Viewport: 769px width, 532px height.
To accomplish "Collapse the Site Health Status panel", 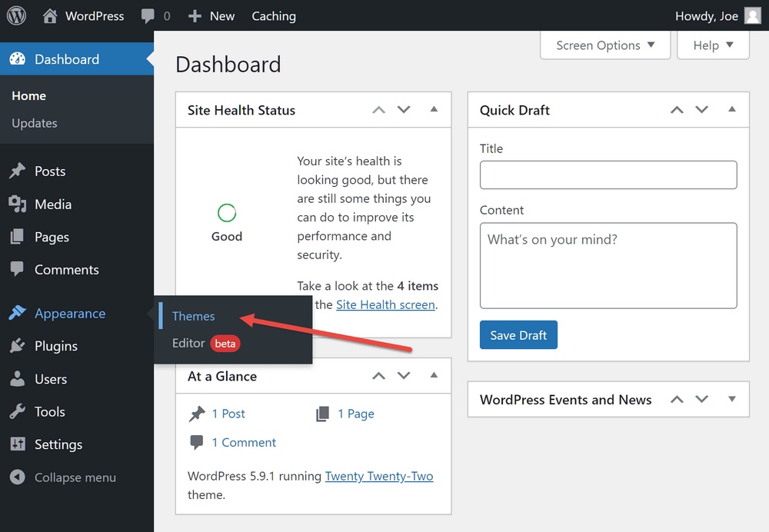I will (x=433, y=109).
